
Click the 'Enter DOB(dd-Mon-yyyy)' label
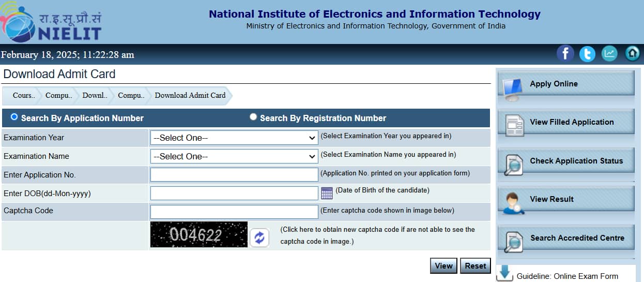(x=47, y=194)
